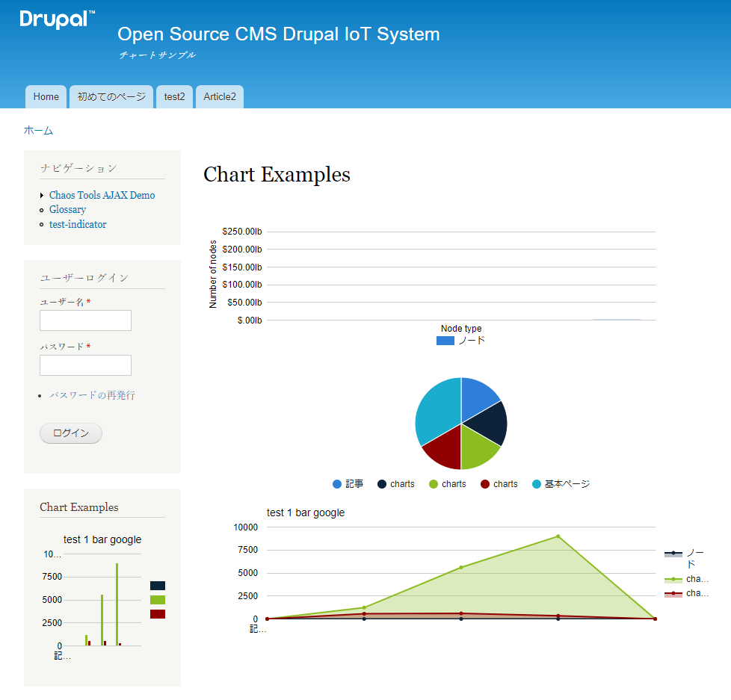The image size is (731, 700).
Task: Click the dark red slice of the pie chart
Action: [x=445, y=449]
